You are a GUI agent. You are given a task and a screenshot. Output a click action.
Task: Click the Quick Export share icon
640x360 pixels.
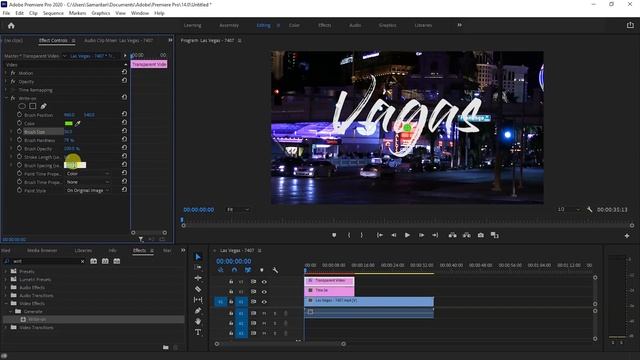(x=630, y=25)
